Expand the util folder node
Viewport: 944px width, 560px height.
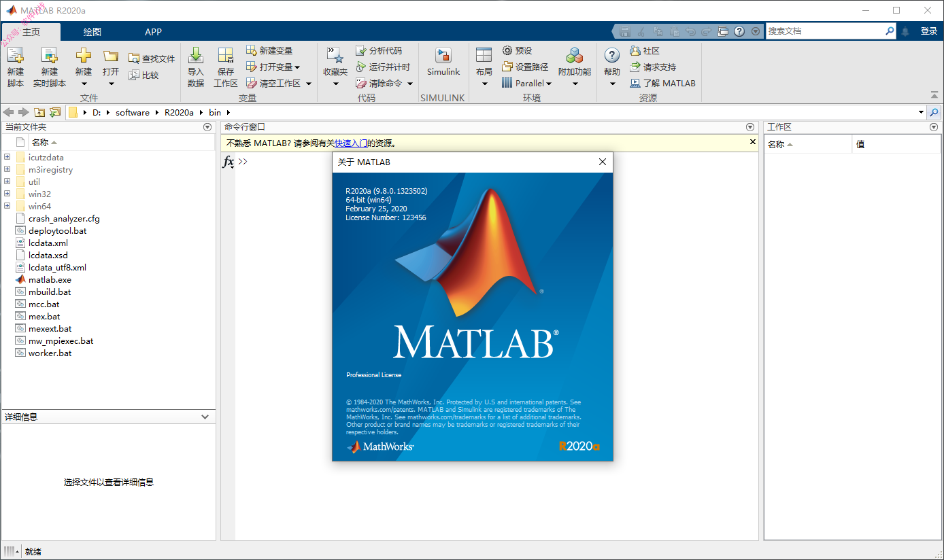coord(7,181)
